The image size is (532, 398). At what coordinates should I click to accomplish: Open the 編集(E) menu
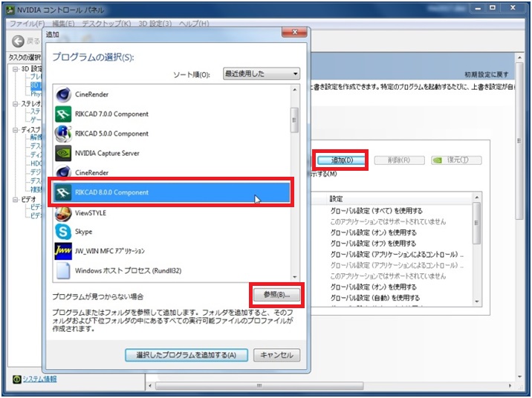click(63, 24)
